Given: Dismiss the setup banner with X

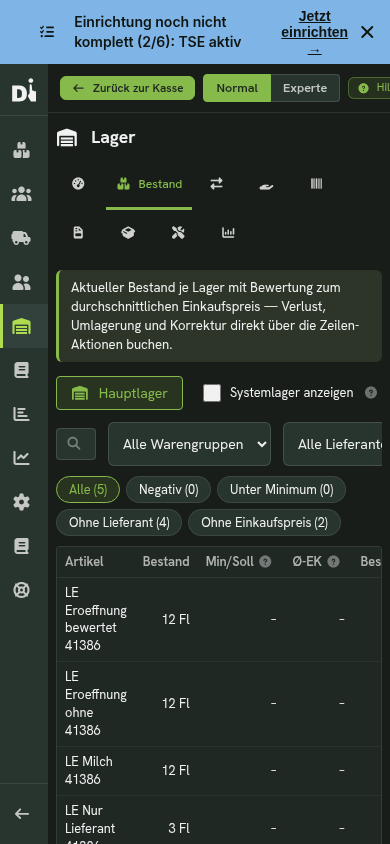Looking at the screenshot, I should (x=367, y=32).
